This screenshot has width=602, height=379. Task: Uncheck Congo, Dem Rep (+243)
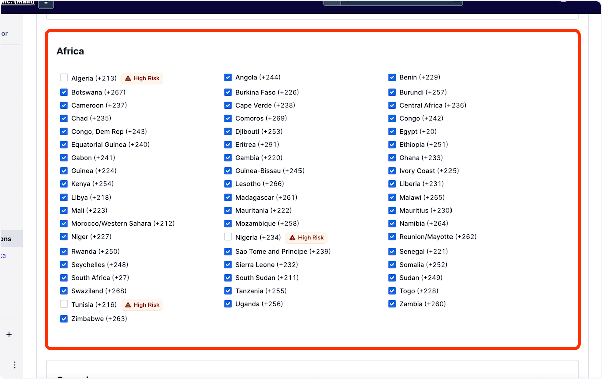pos(64,131)
